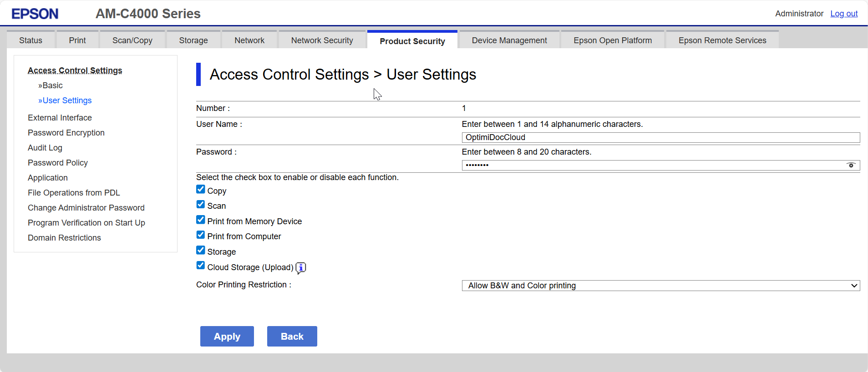Image resolution: width=868 pixels, height=372 pixels.
Task: Uncheck the Copy checkbox
Action: point(201,189)
